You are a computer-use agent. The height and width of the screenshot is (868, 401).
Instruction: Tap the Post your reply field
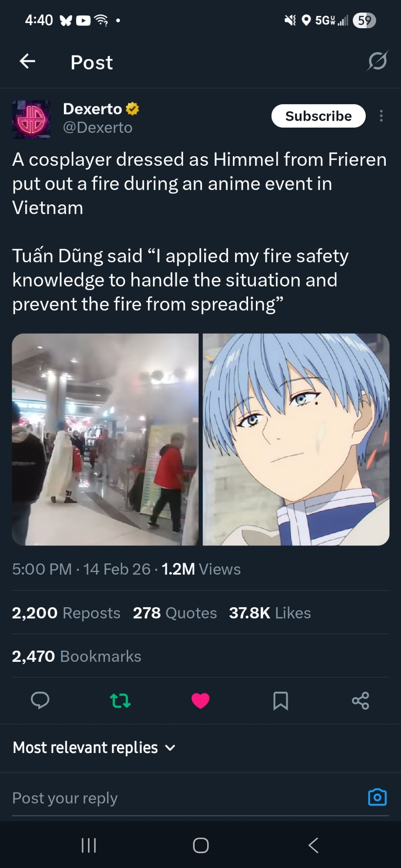187,798
